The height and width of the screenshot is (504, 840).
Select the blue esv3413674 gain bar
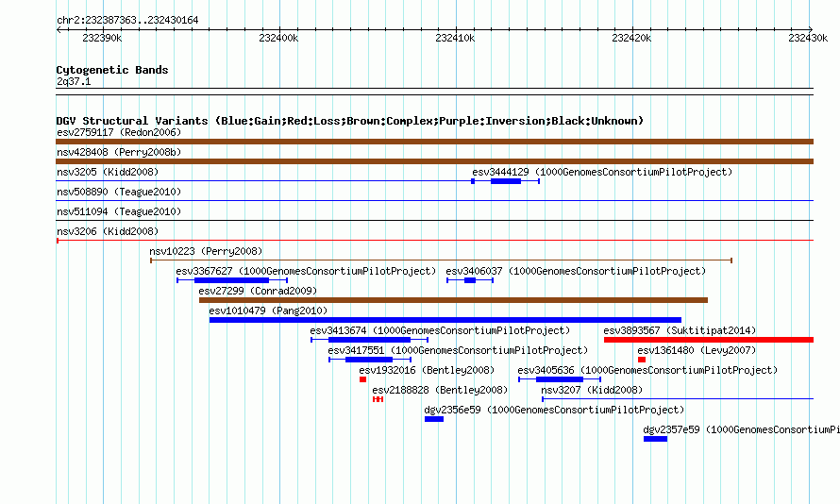(x=370, y=340)
